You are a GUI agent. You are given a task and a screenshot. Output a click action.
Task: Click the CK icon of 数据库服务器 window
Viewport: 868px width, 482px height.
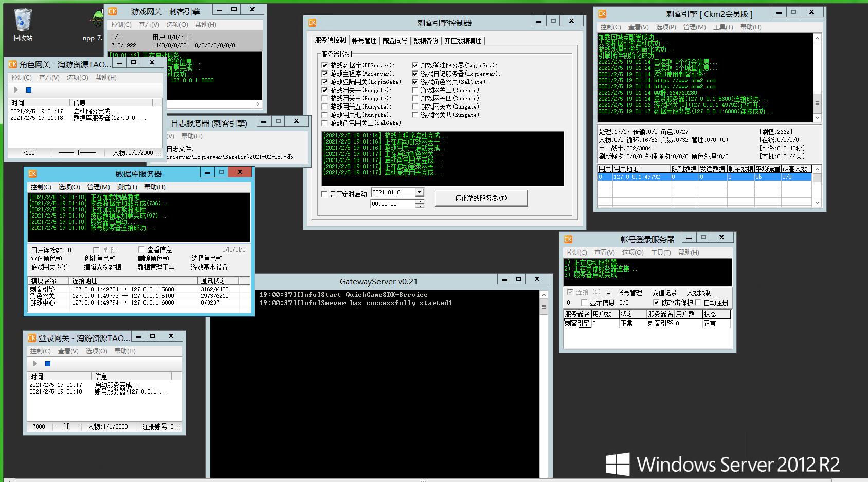click(x=32, y=174)
